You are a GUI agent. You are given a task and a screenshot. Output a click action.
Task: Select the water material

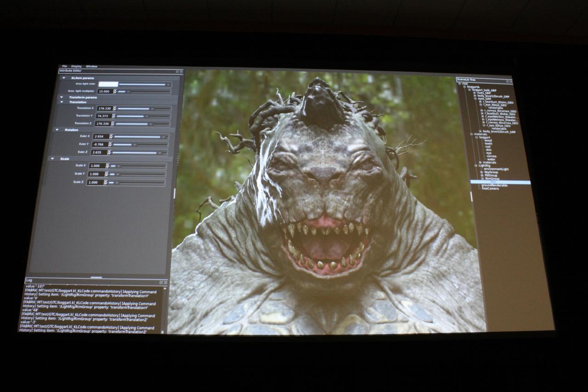pyautogui.click(x=491, y=159)
